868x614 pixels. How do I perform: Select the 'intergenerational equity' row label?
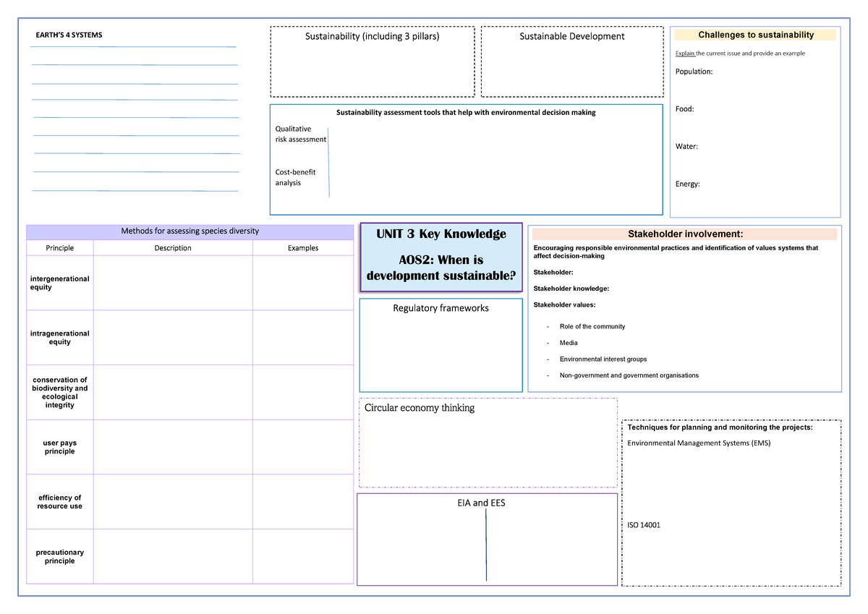pos(60,283)
